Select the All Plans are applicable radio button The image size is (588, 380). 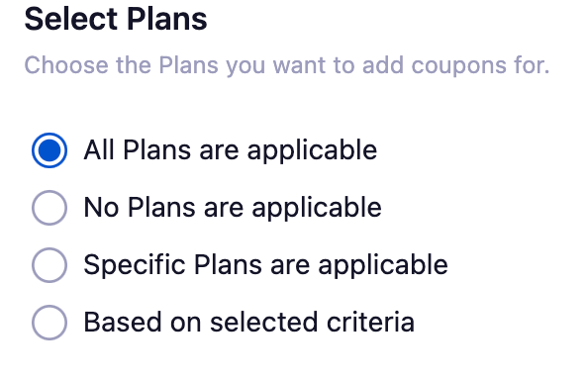point(49,150)
